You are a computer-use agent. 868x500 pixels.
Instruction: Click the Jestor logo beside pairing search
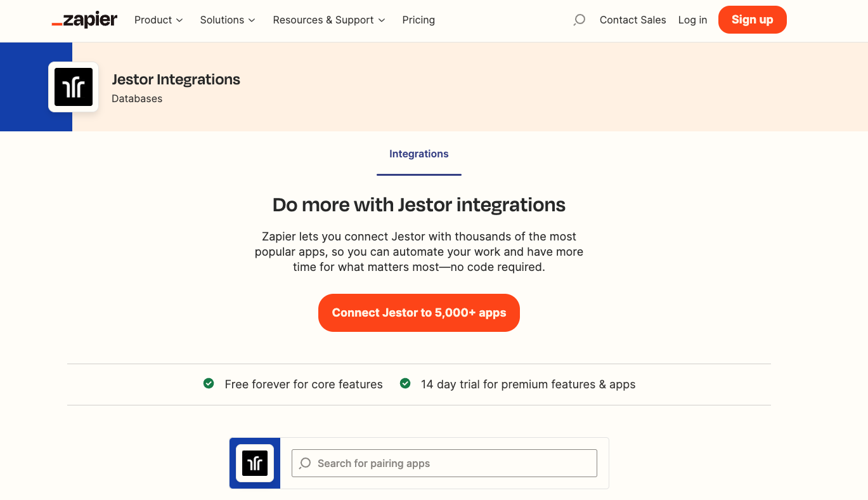(x=255, y=463)
